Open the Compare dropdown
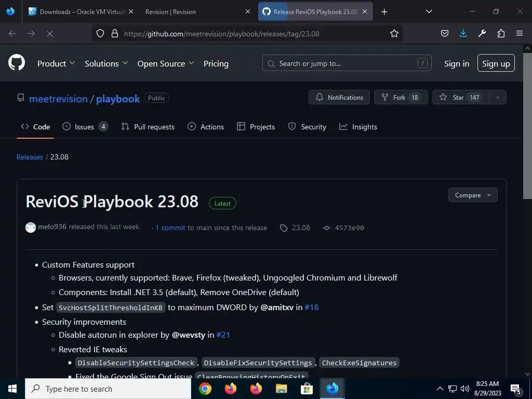 (473, 195)
